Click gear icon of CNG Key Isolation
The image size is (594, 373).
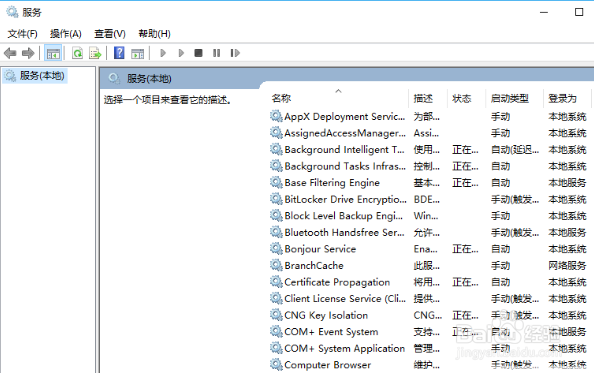click(276, 315)
